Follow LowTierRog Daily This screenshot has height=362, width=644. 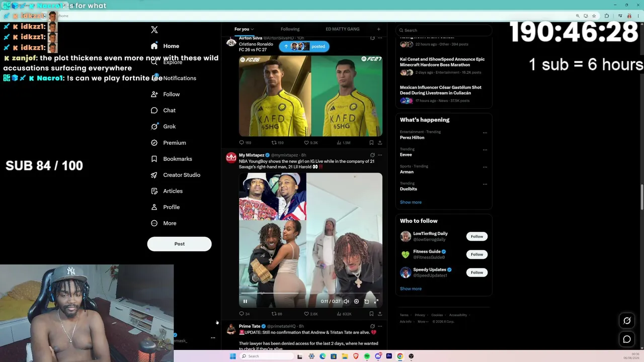coord(476,236)
